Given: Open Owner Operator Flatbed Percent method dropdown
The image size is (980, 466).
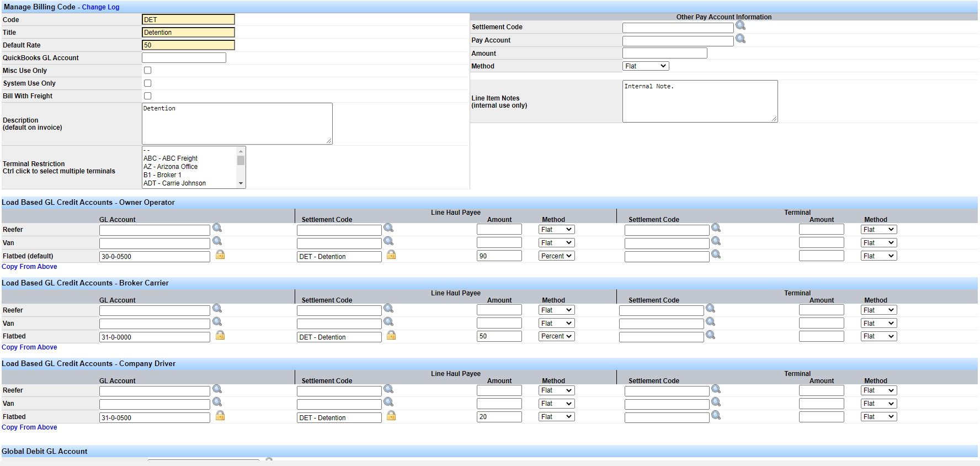Looking at the screenshot, I should [x=557, y=256].
